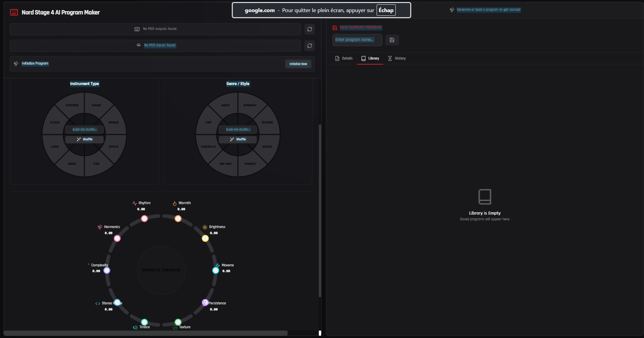Click the empty library book icon

pos(485,197)
